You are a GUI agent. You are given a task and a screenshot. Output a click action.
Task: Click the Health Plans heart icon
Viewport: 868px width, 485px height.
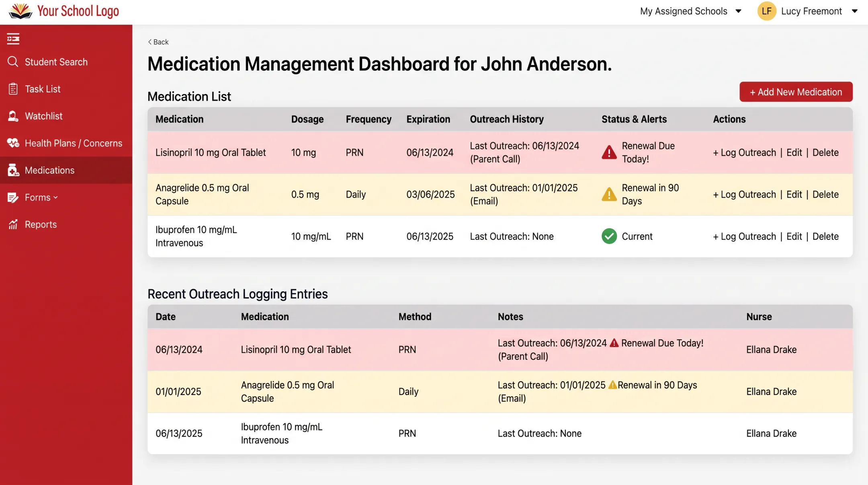[x=13, y=143]
